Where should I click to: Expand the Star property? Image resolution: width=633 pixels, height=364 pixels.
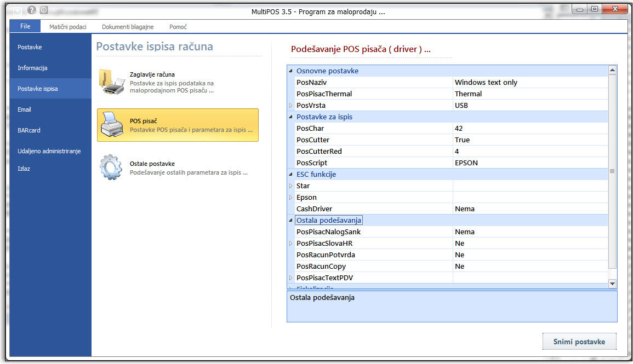coord(290,186)
